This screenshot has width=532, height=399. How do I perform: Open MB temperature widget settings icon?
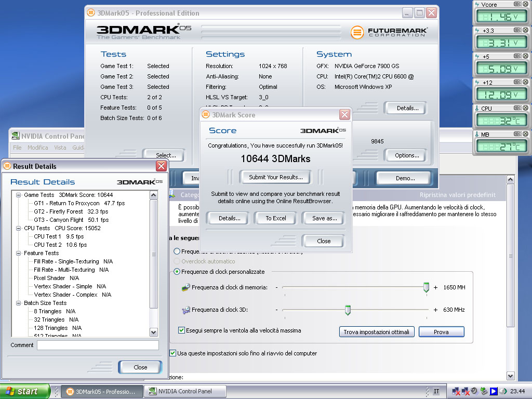(x=517, y=134)
